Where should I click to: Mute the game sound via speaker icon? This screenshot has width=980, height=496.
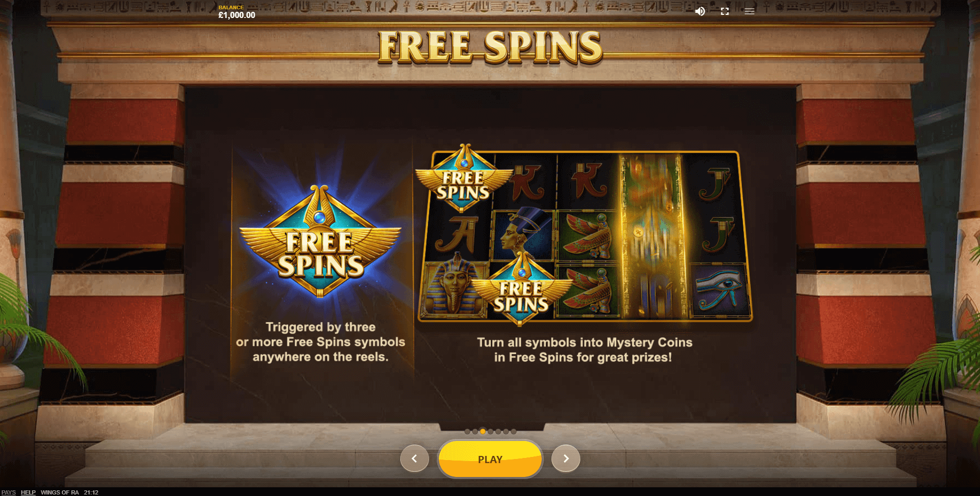pos(700,11)
